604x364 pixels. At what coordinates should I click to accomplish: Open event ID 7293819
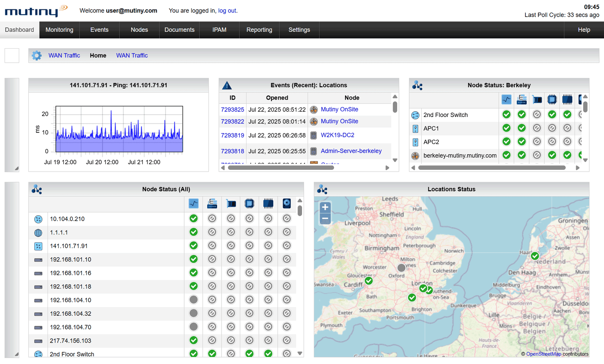coord(233,135)
